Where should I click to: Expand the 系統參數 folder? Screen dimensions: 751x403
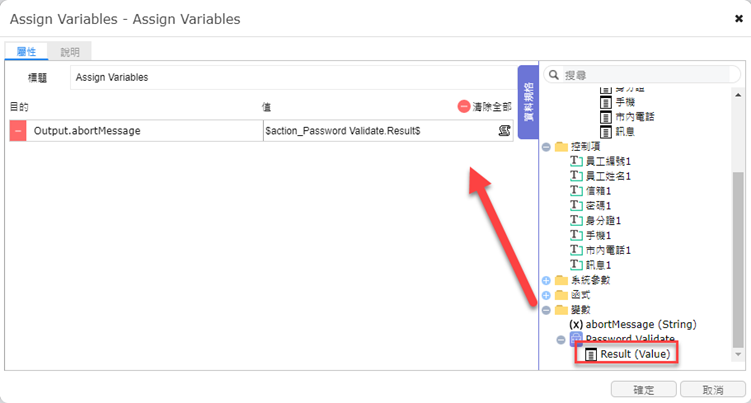(546, 280)
